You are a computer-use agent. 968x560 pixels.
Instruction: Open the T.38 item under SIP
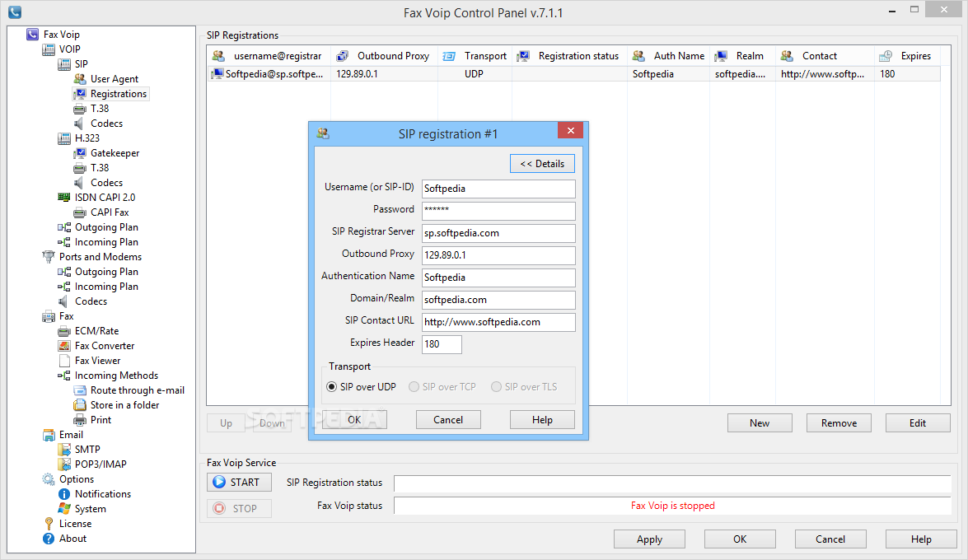coord(100,108)
